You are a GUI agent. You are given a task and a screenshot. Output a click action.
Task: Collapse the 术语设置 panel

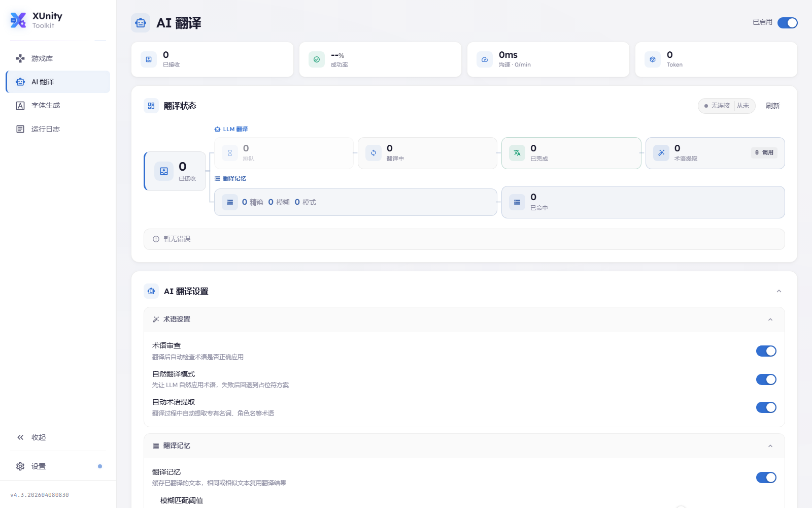pos(770,320)
